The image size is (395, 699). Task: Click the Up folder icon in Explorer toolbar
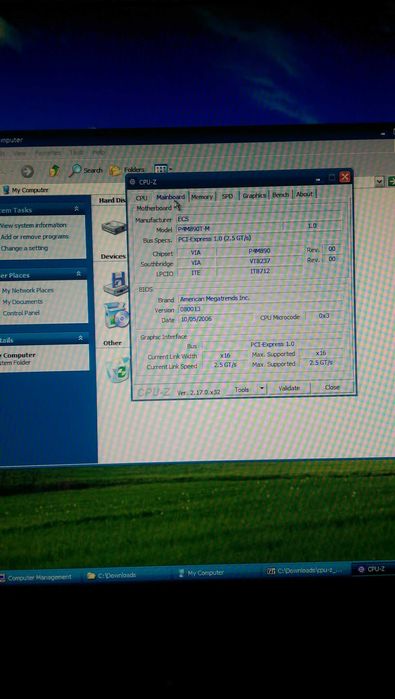pos(54,170)
